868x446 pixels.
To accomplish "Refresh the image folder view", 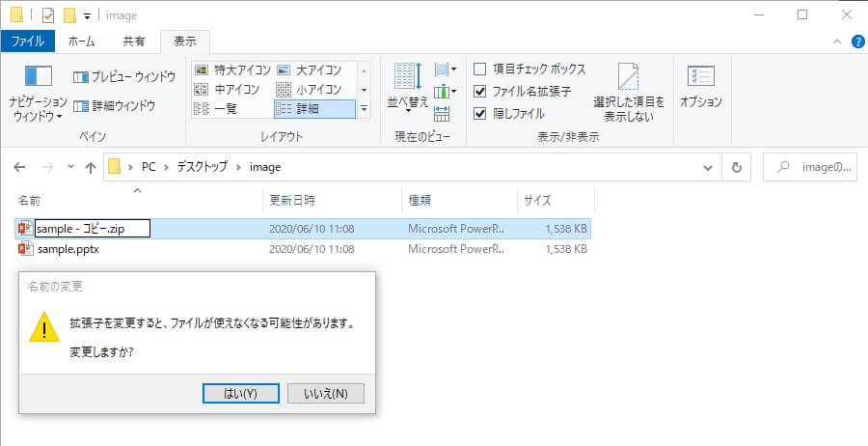I will click(736, 167).
